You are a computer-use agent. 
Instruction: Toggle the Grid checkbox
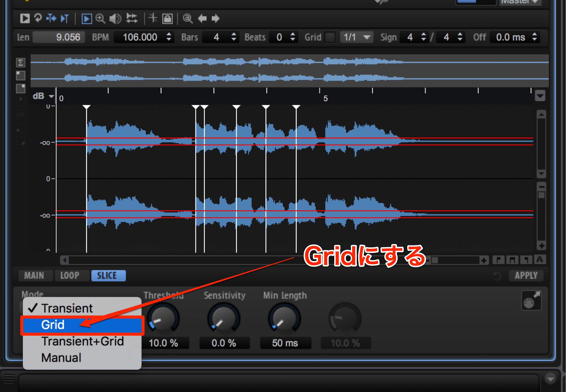(x=330, y=37)
